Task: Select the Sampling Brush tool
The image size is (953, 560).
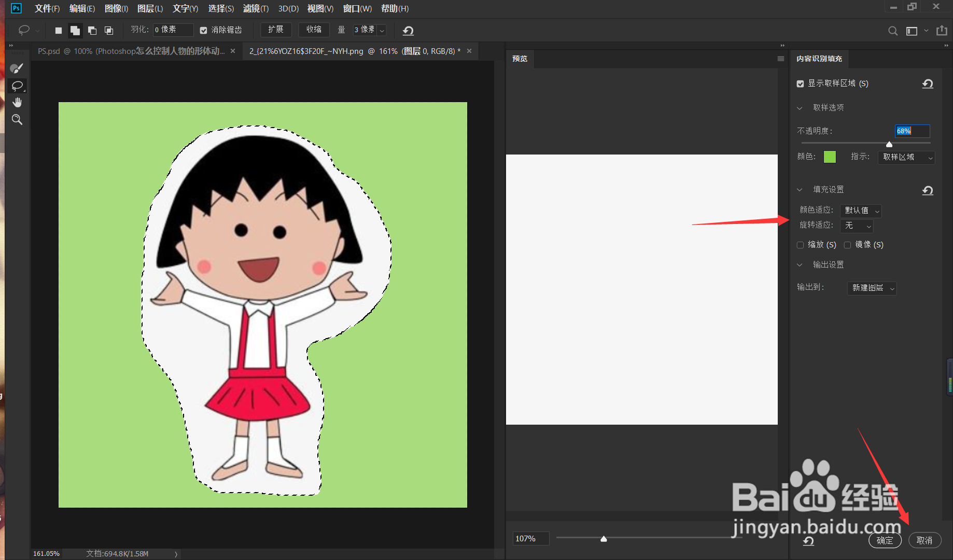Action: (17, 68)
